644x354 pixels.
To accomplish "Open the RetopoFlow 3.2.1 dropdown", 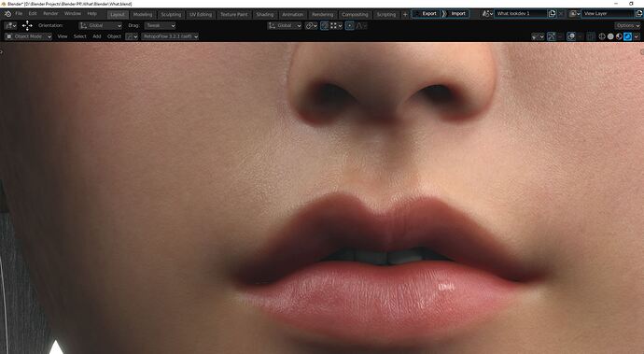I will [x=170, y=36].
